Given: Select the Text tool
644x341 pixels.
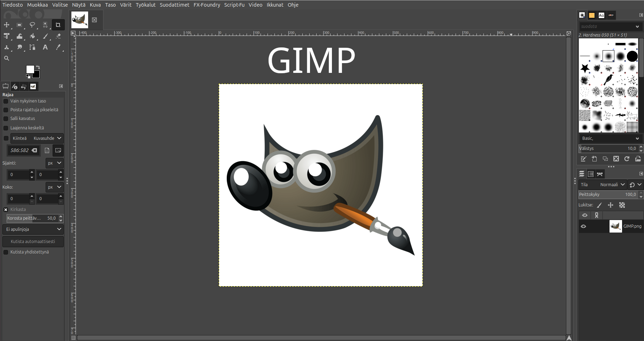Looking at the screenshot, I should (x=45, y=47).
